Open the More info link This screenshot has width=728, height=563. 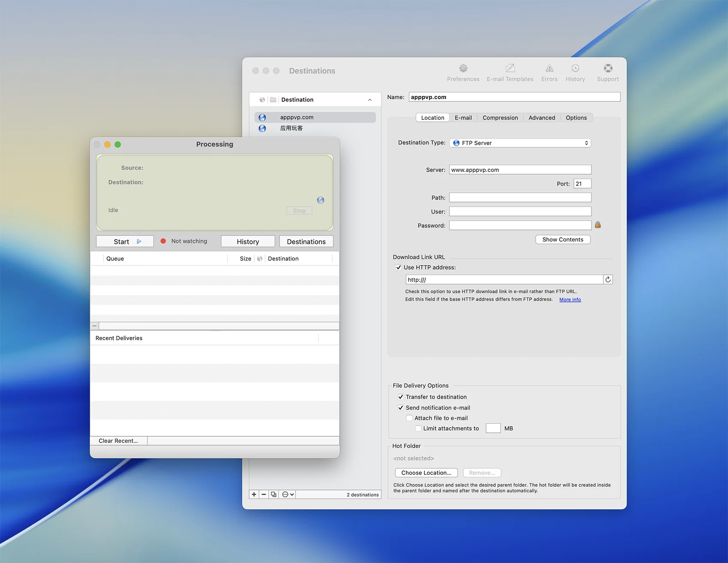tap(570, 300)
